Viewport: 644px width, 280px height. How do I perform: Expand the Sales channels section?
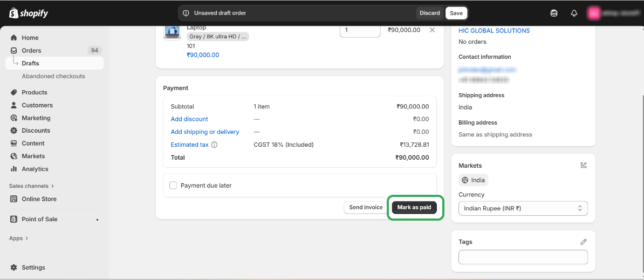pyautogui.click(x=31, y=186)
